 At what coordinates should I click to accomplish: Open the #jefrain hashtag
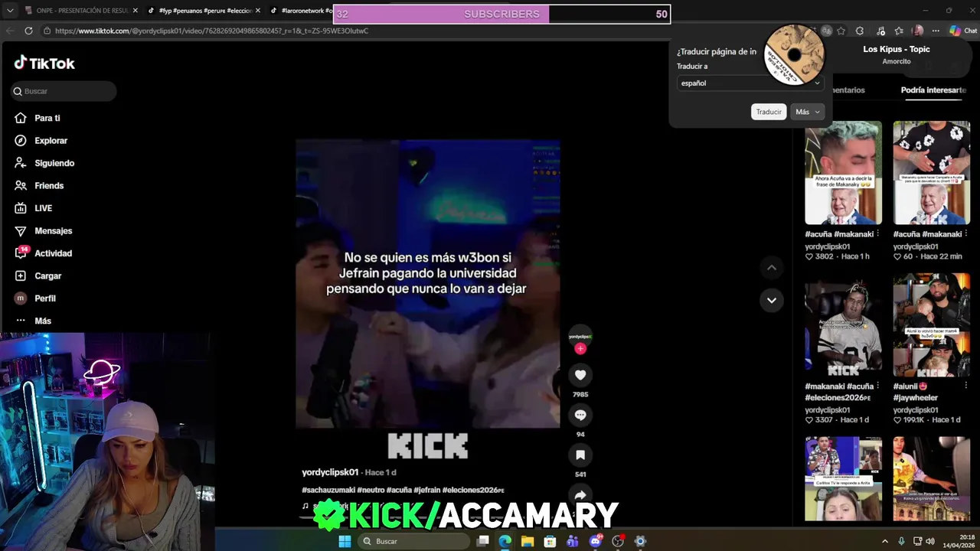click(x=426, y=490)
